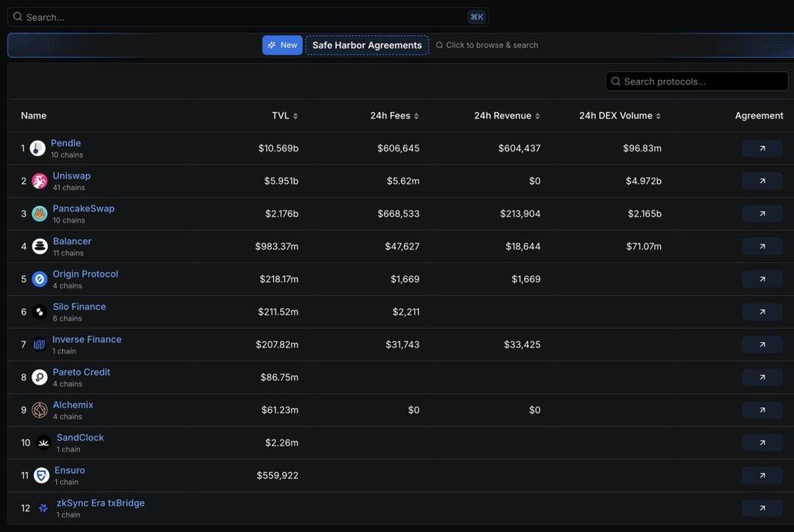794x532 pixels.
Task: Open the Silo Finance link
Action: click(79, 307)
